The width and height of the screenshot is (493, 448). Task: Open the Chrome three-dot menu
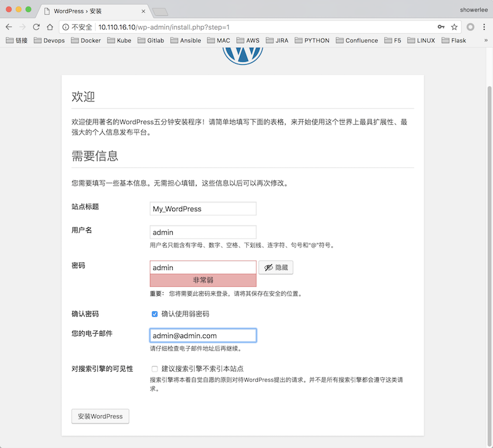484,27
